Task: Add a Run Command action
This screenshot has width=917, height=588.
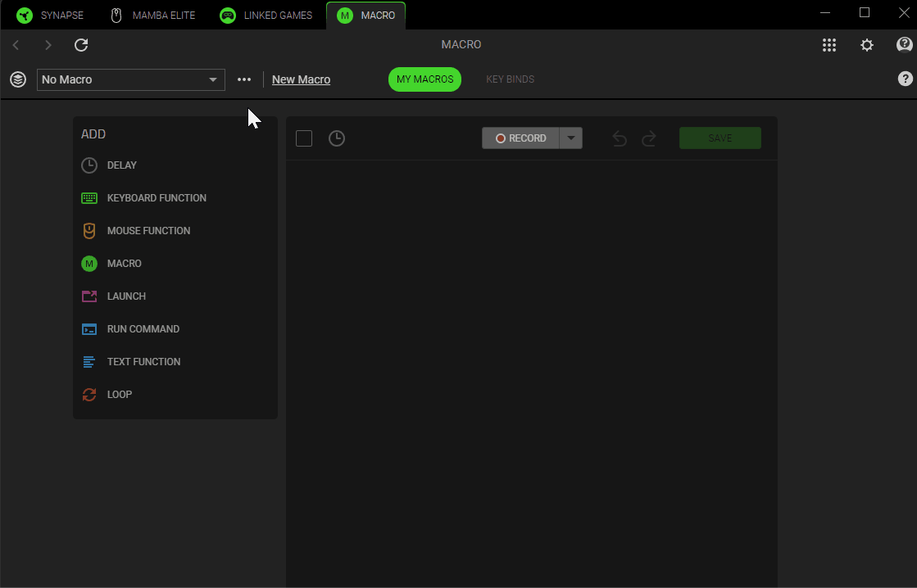Action: coord(143,329)
